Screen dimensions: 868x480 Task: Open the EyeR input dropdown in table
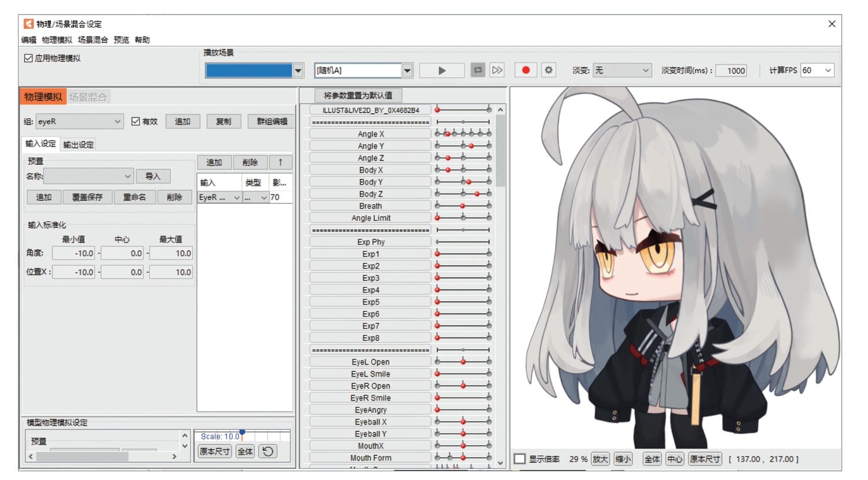point(219,197)
